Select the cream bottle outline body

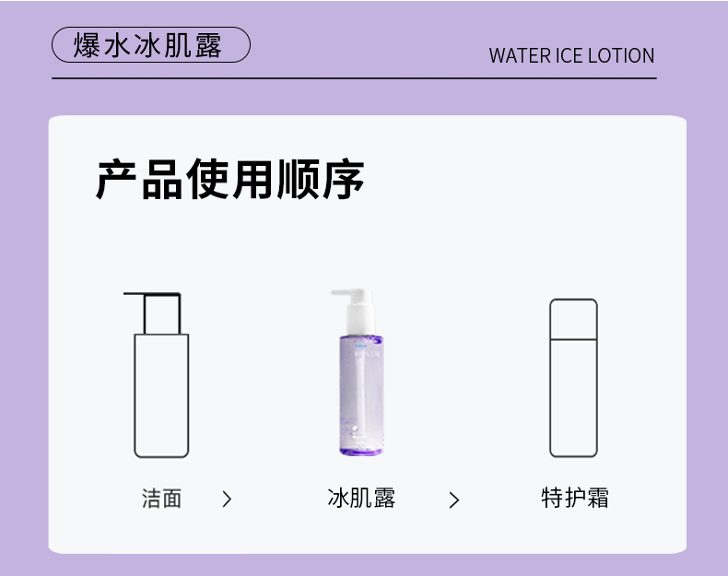(573, 398)
